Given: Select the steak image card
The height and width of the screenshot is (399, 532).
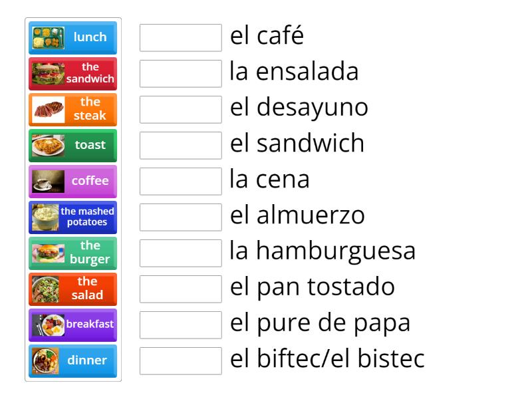Looking at the screenshot, I should (x=72, y=110).
